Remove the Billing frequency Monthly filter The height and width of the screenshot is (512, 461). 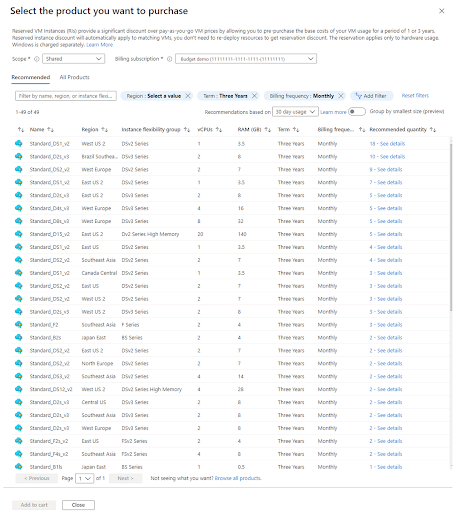click(x=341, y=96)
